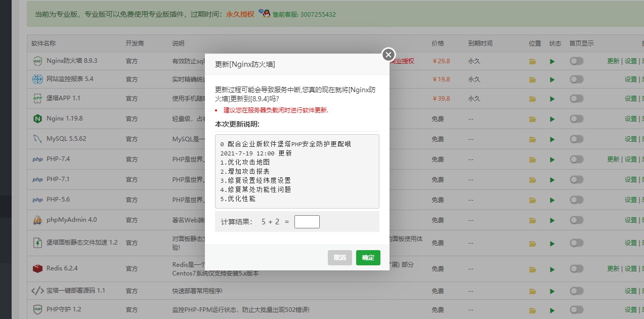Click the phpMyAdmin 4.0 sailboat icon
The height and width of the screenshot is (319, 644).
tap(37, 220)
